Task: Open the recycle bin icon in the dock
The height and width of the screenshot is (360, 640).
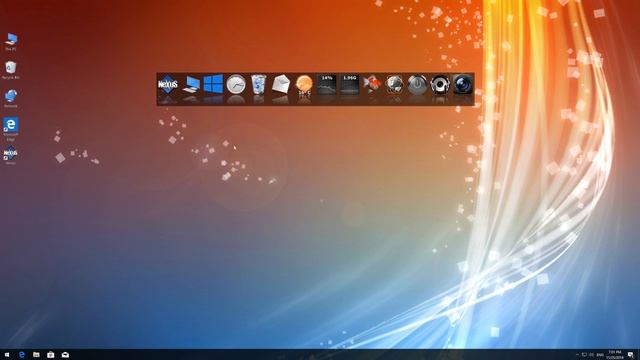Action: click(258, 84)
